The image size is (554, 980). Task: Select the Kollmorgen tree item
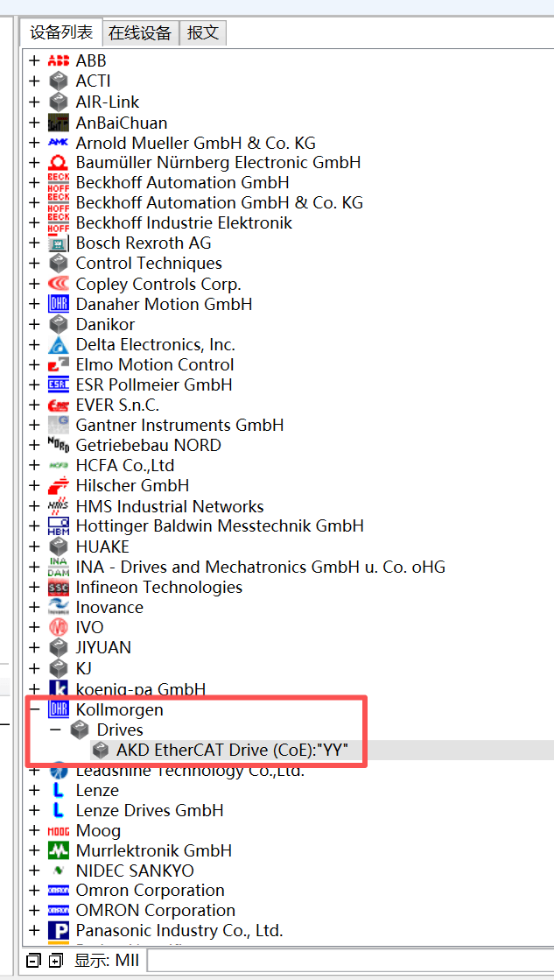pyautogui.click(x=119, y=709)
